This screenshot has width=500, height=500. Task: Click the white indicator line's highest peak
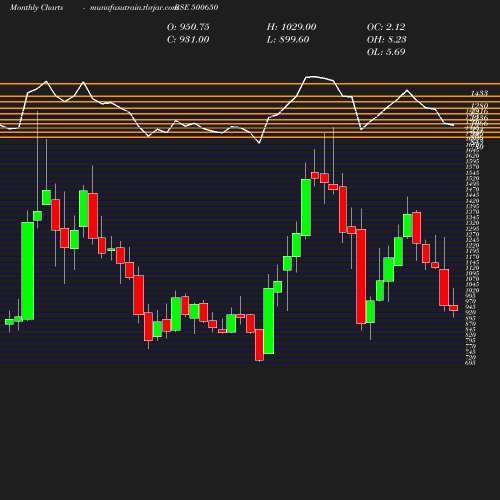tap(312, 77)
